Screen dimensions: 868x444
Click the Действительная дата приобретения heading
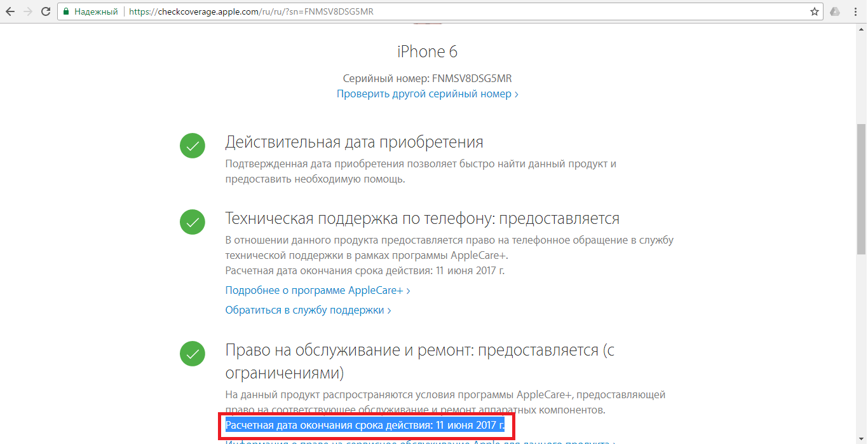[355, 142]
